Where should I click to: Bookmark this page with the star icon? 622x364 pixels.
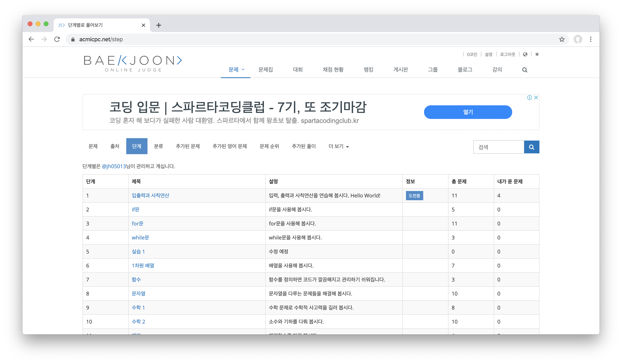click(562, 39)
